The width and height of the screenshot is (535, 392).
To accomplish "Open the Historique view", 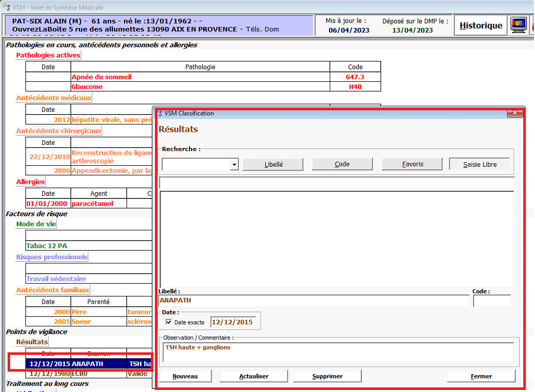I will pyautogui.click(x=481, y=25).
